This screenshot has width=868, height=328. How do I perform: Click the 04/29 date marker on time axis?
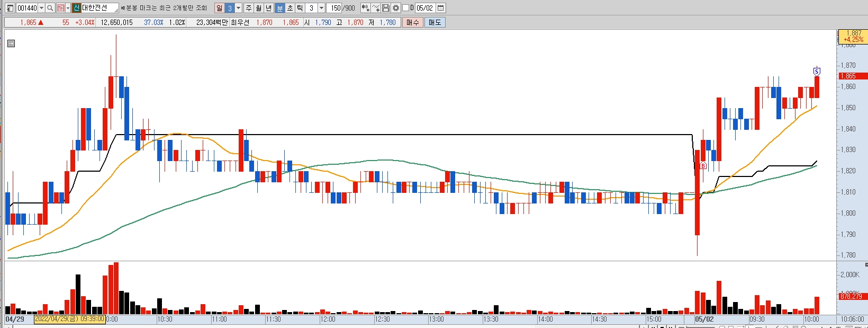point(15,319)
